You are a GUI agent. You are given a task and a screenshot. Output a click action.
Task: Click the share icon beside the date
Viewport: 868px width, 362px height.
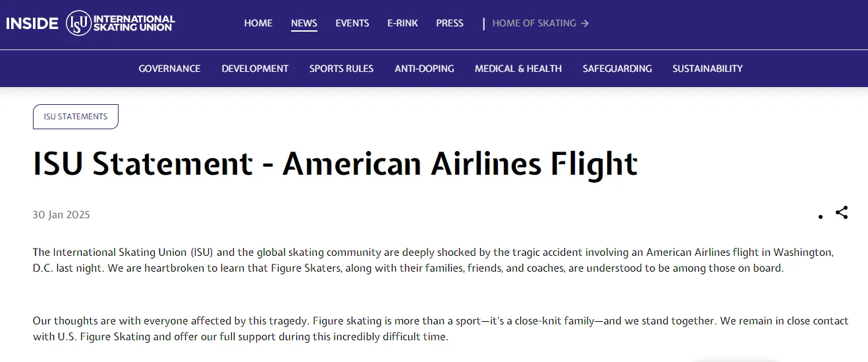coord(842,213)
